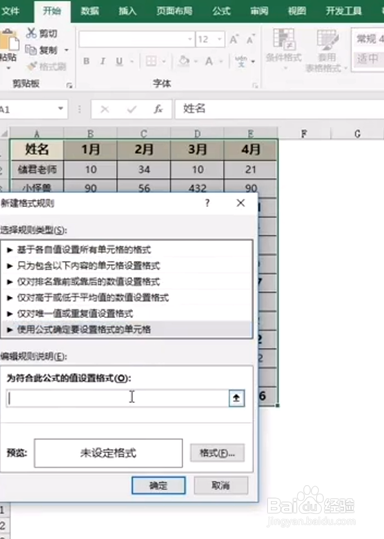Click the formula bar cancel X icon

coord(105,109)
